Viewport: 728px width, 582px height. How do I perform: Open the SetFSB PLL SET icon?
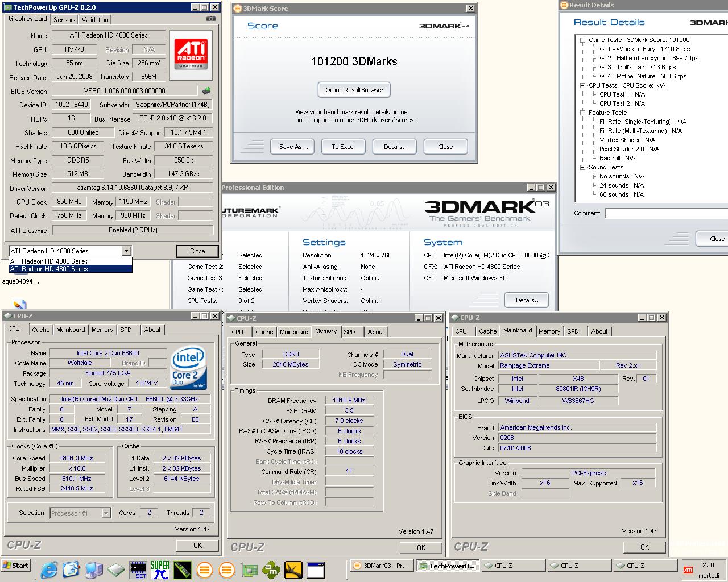click(x=138, y=569)
